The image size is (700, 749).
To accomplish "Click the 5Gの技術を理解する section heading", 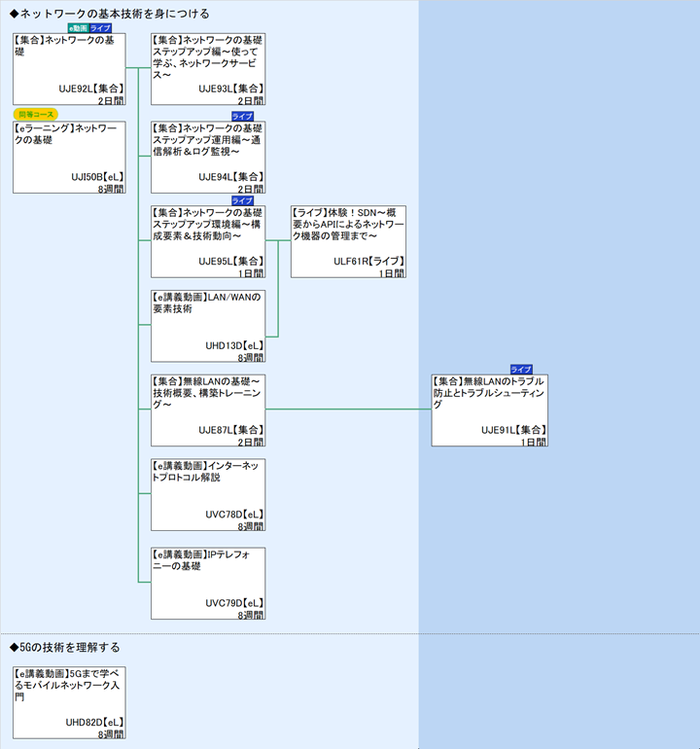I will point(65,647).
